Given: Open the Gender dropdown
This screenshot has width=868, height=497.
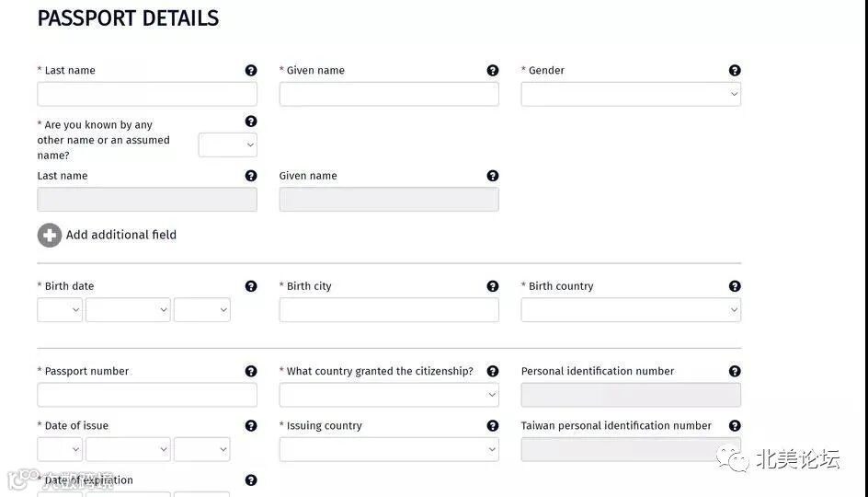Looking at the screenshot, I should (x=631, y=94).
